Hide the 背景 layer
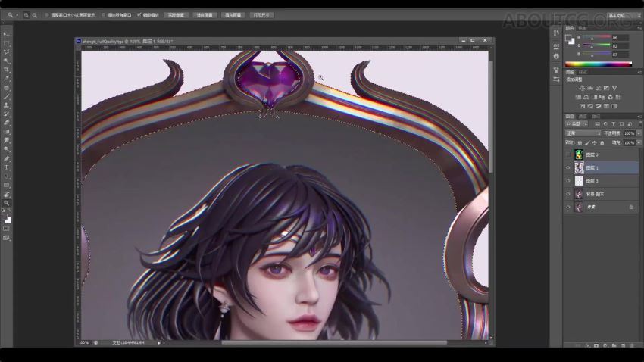The height and width of the screenshot is (362, 644). (x=568, y=208)
